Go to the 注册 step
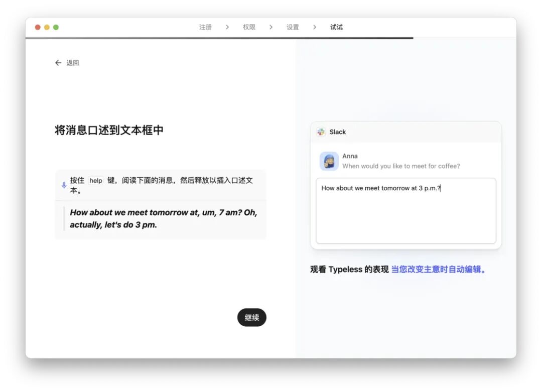This screenshot has height=392, width=542. (205, 27)
